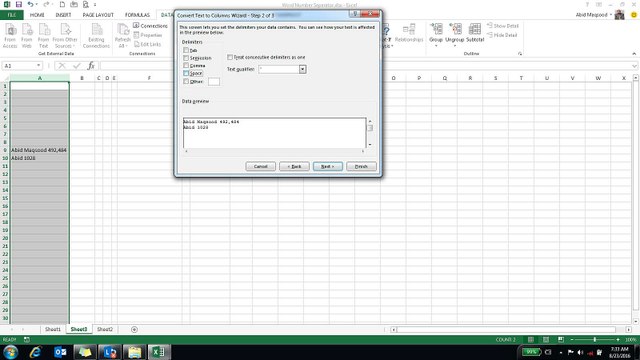The height and width of the screenshot is (360, 640).
Task: Click the Redo arrow icon
Action: (46, 4)
